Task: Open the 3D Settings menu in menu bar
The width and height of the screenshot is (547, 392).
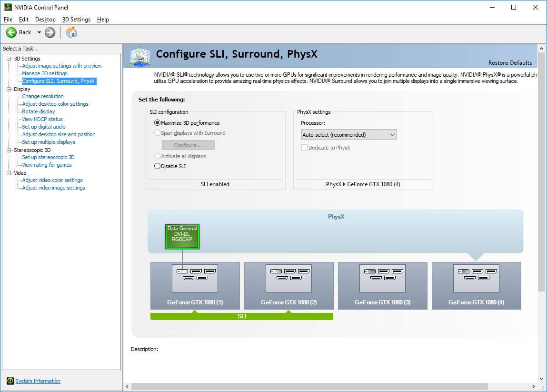Action: click(76, 20)
